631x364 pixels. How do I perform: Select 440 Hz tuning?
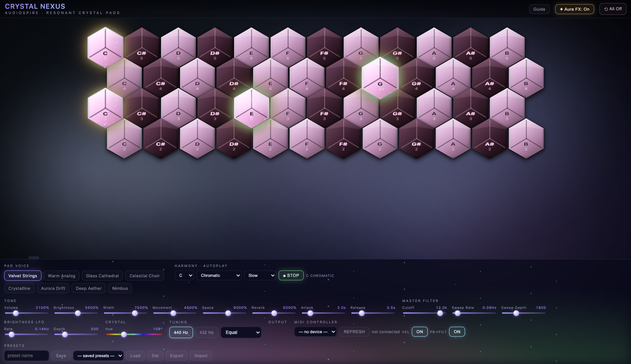coord(181,332)
